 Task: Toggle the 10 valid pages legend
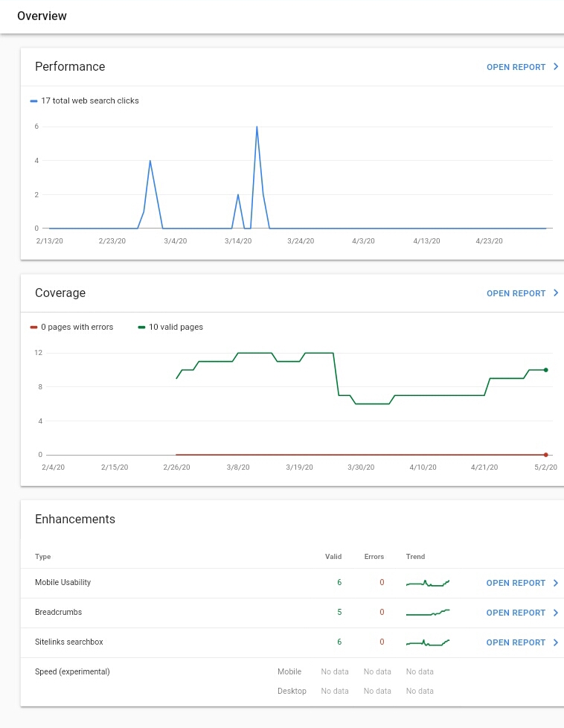pos(170,327)
